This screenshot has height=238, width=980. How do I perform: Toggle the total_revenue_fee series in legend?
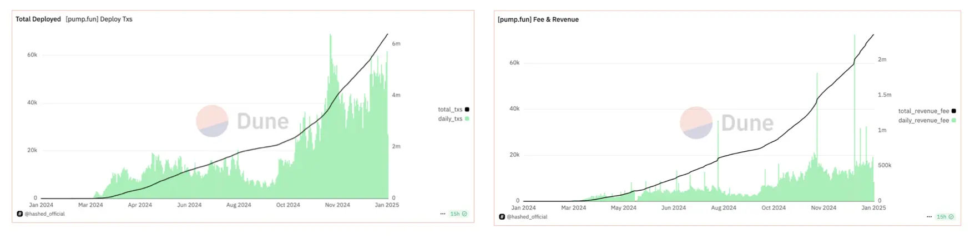coord(923,111)
